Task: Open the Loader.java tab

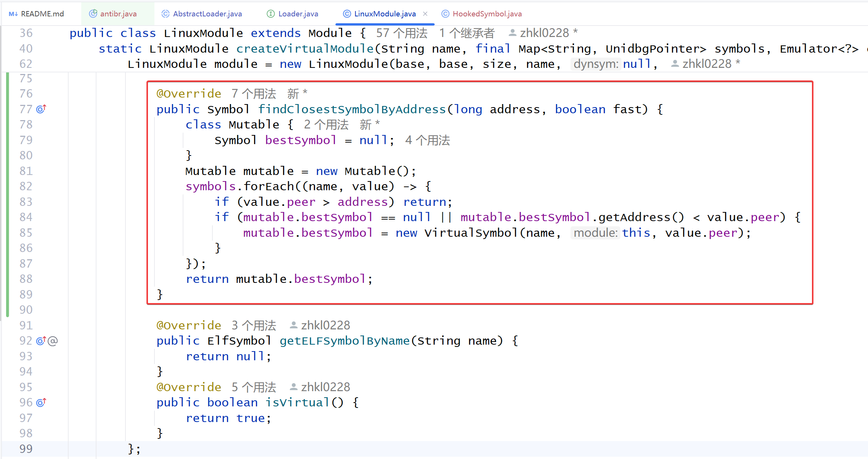Action: click(298, 14)
